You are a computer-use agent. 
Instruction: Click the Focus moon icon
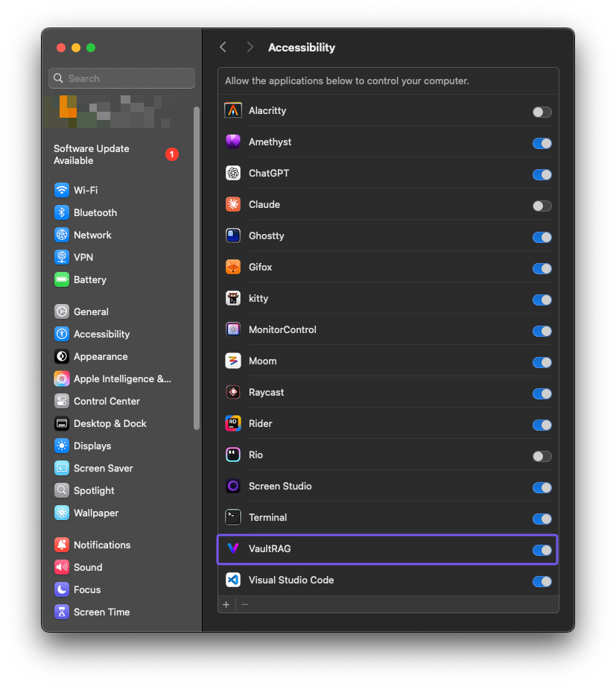tap(62, 589)
